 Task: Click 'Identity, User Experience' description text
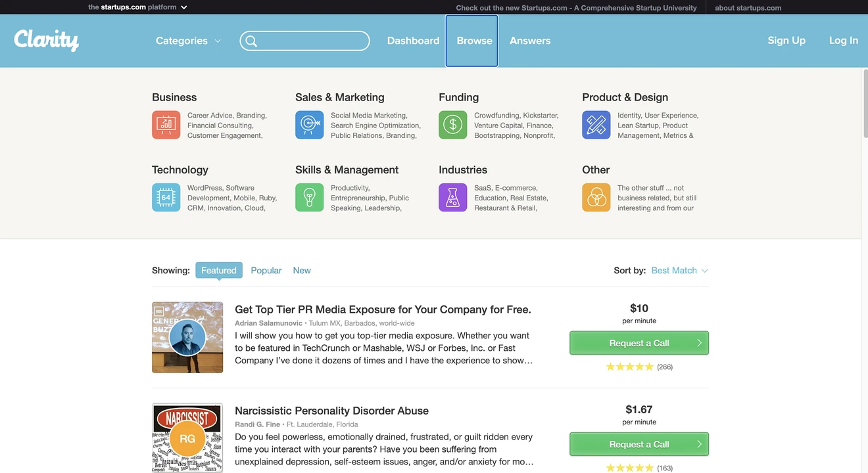(658, 125)
